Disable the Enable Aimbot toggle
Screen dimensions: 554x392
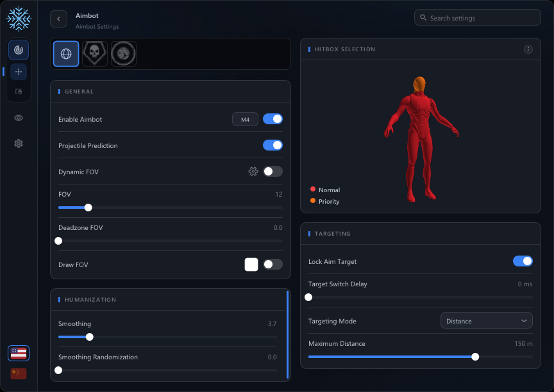pos(273,119)
